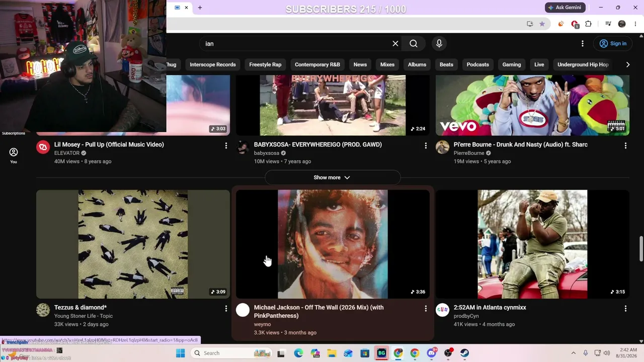Open Discord from the taskbar

[431, 353]
